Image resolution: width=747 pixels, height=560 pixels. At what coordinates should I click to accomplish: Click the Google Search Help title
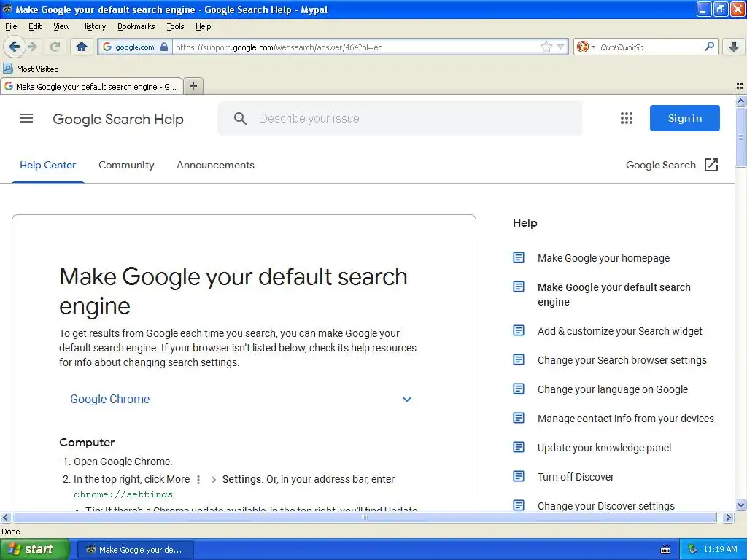click(117, 119)
